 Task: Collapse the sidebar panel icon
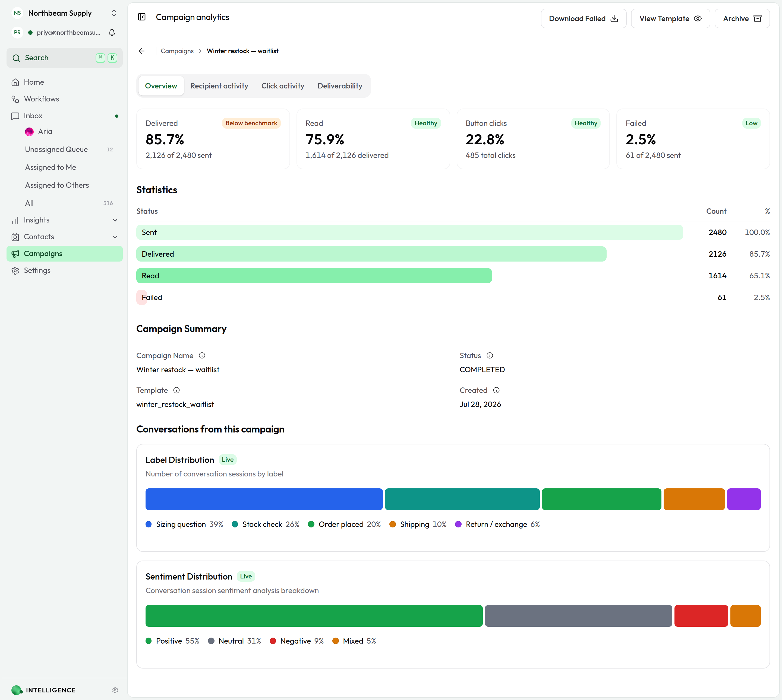(142, 17)
